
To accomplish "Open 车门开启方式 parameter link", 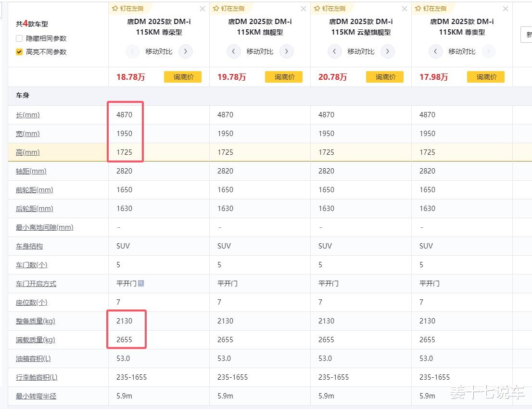I will (36, 284).
